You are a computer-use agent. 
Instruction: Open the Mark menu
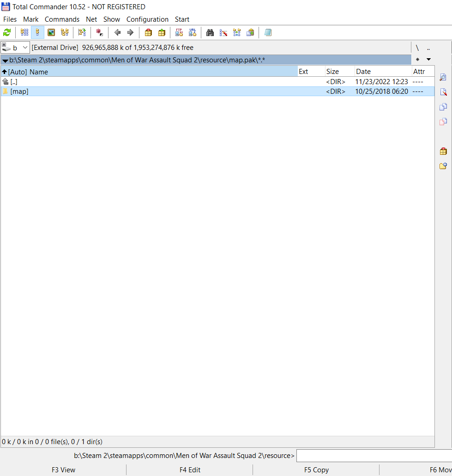pos(30,19)
